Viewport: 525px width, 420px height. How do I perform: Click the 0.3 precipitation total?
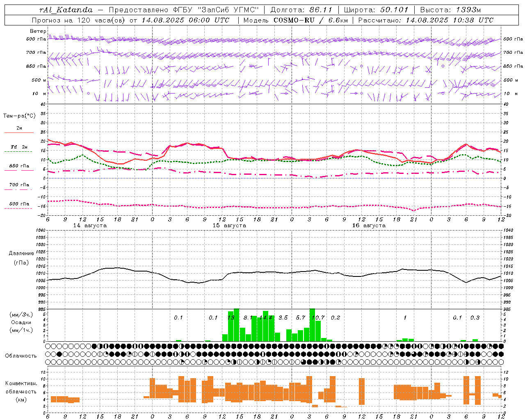tap(475, 318)
